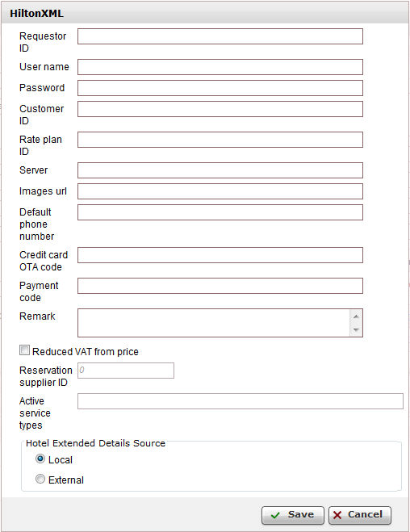The width and height of the screenshot is (410, 532).
Task: Focus the Requestor ID field
Action: pyautogui.click(x=220, y=36)
